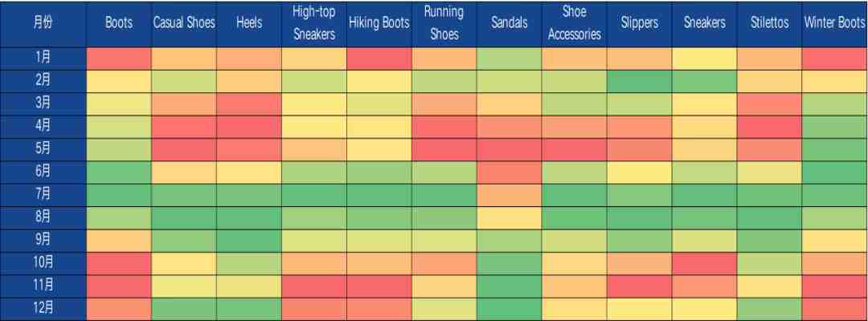Screen dimensions: 868x321
Task: Click the 6月 row label
Action: click(43, 173)
